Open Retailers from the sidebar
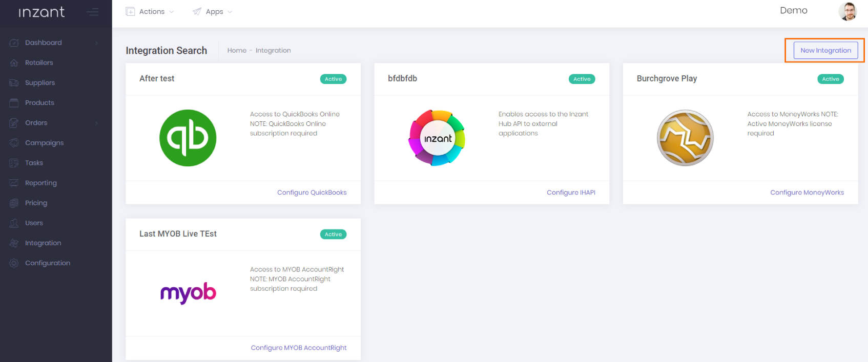Screen dimensions: 868x362 39,63
